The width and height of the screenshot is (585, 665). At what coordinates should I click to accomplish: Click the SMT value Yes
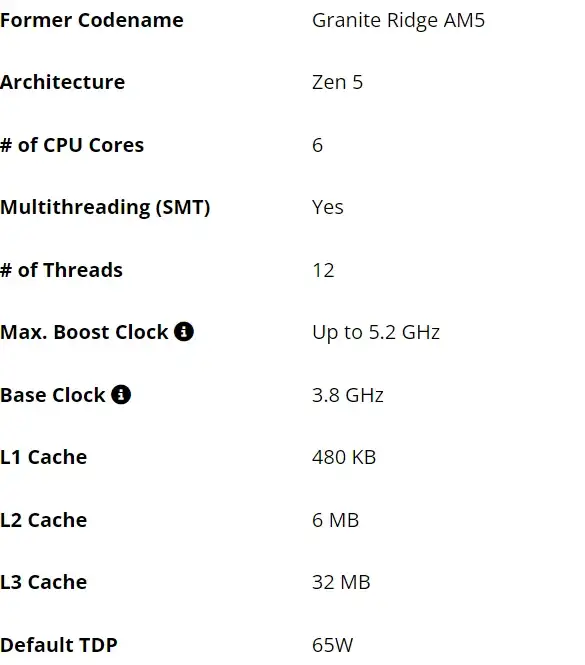327,207
